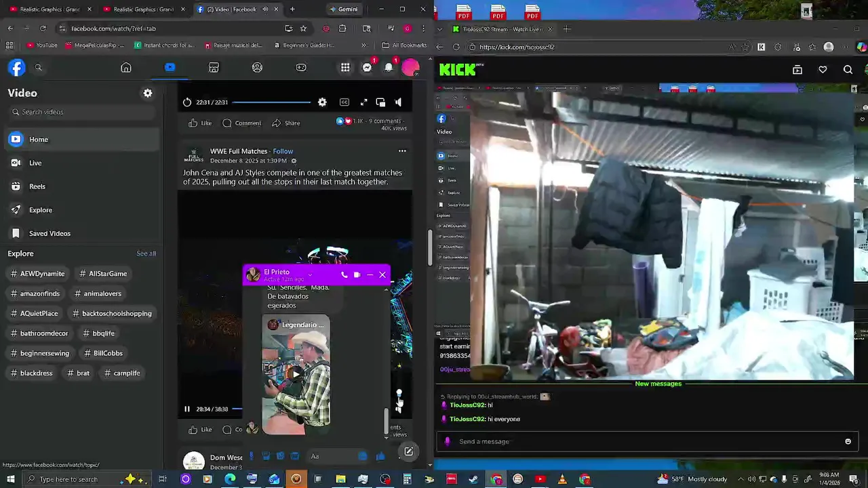Open Facebook Gaming icon in top navigation
The height and width of the screenshot is (488, 868).
[x=301, y=67]
